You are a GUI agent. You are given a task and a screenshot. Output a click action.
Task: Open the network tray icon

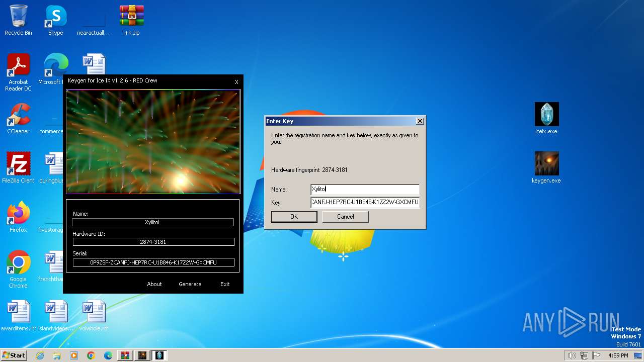click(x=584, y=355)
